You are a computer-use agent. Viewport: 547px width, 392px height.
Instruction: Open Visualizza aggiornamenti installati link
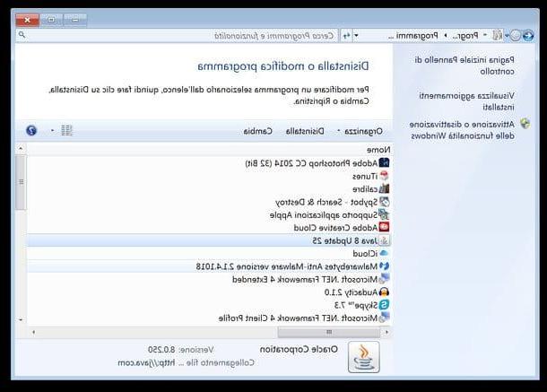tap(467, 100)
